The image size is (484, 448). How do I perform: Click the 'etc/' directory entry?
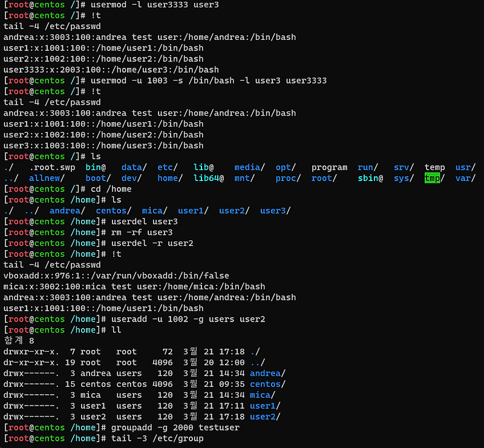(168, 167)
